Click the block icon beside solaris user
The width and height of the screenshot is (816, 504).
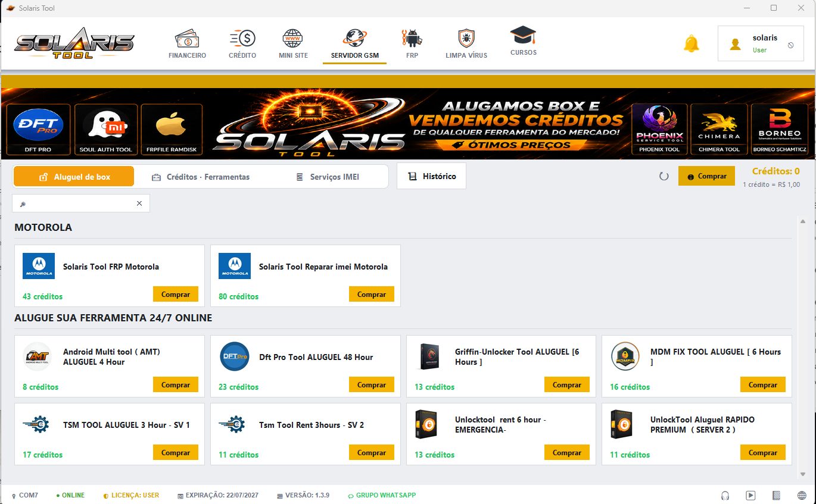790,45
